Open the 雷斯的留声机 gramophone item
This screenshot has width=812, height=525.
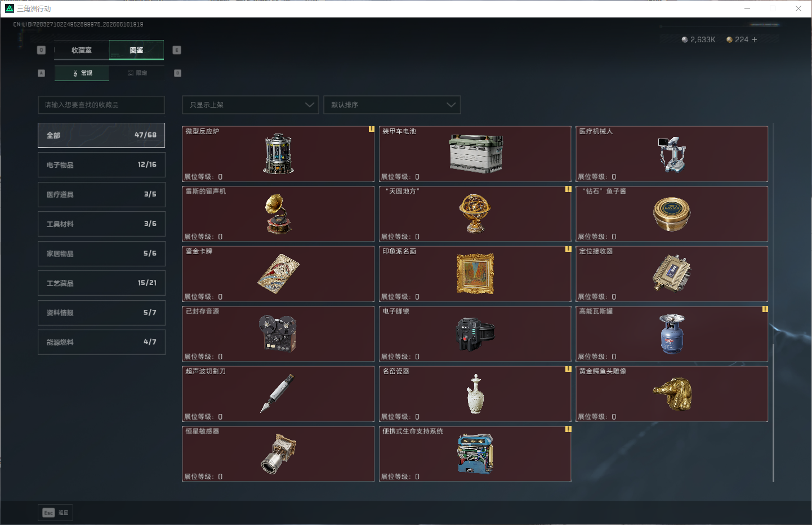278,214
